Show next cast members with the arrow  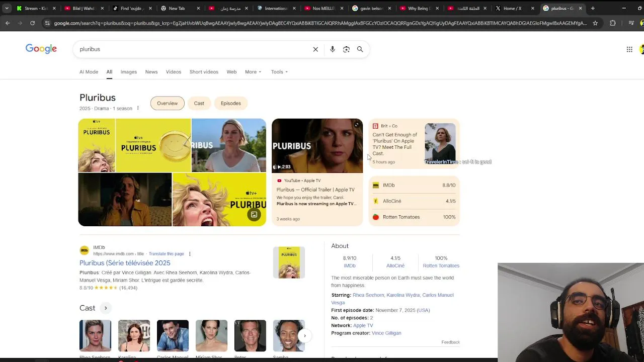tap(304, 336)
